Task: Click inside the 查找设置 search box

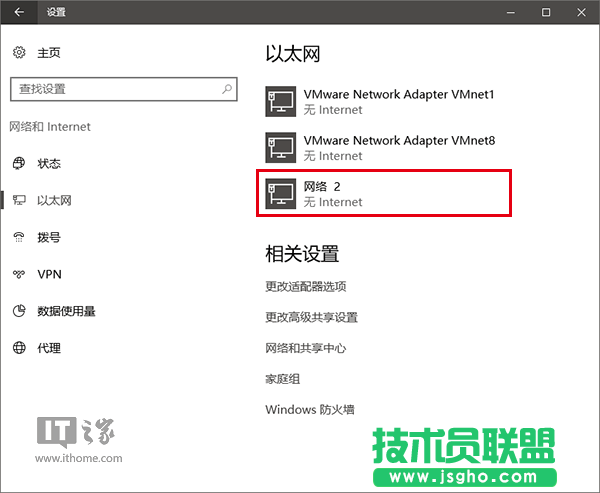Action: (124, 89)
